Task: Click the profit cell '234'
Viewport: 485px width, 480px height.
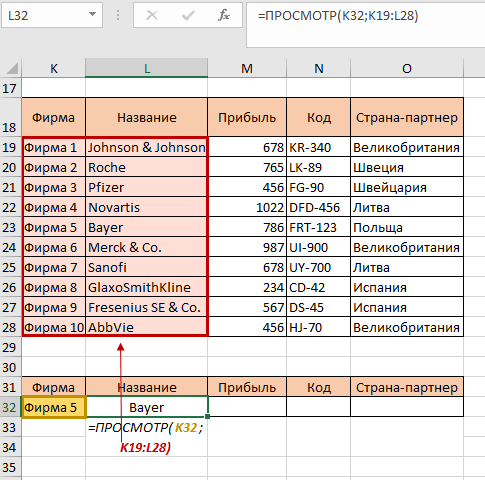Action: pos(247,287)
